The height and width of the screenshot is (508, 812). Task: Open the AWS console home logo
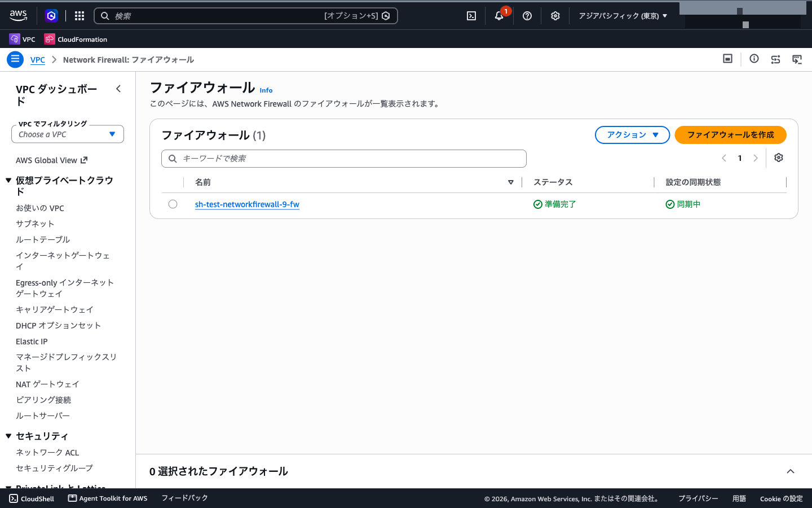click(19, 16)
